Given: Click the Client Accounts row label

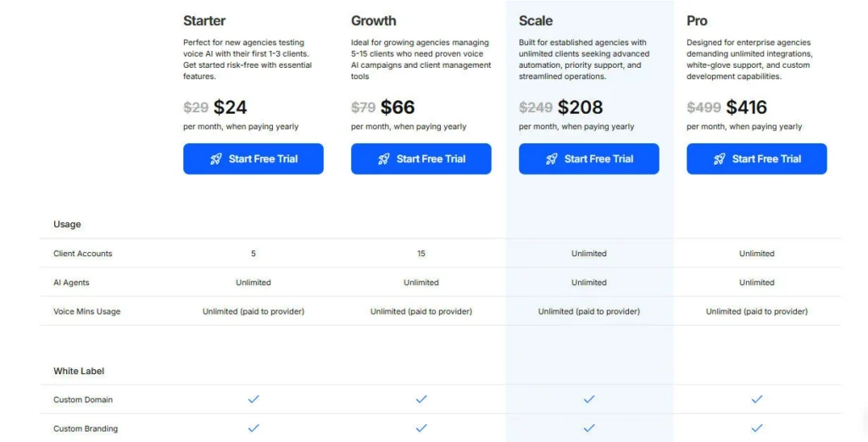Looking at the screenshot, I should coord(83,254).
